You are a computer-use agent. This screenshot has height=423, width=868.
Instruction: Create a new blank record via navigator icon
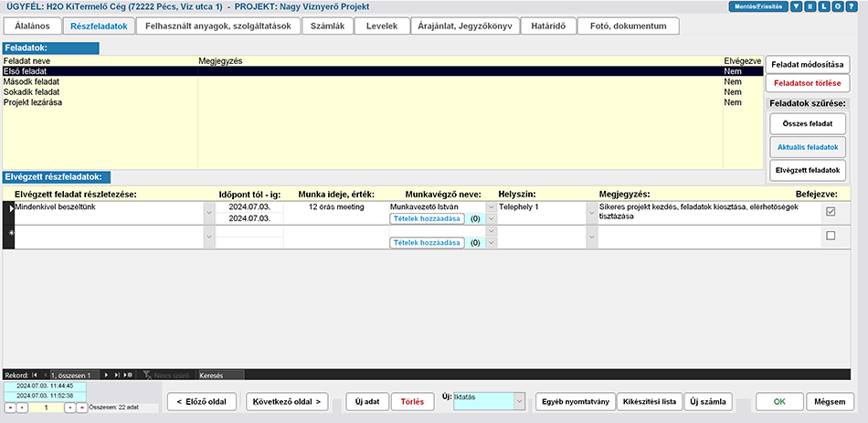click(128, 375)
